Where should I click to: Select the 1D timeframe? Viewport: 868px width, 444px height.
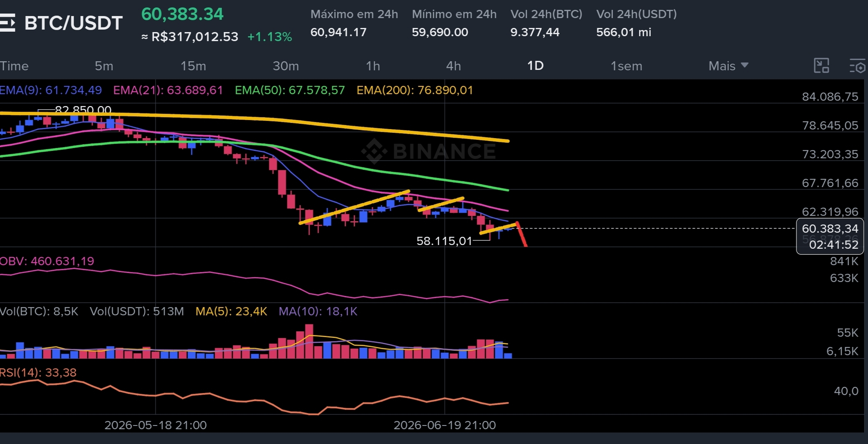point(535,66)
